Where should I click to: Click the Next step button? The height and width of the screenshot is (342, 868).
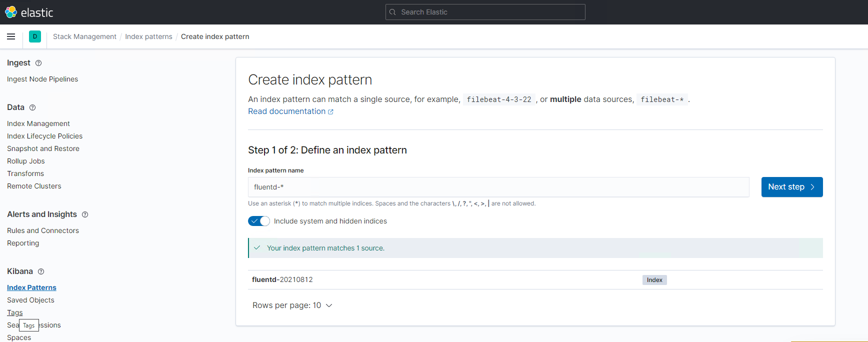(792, 187)
